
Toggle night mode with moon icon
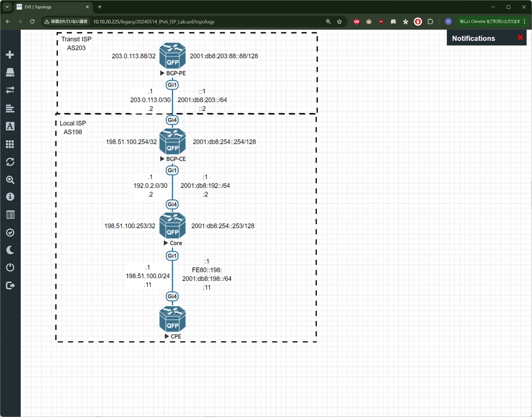point(10,250)
